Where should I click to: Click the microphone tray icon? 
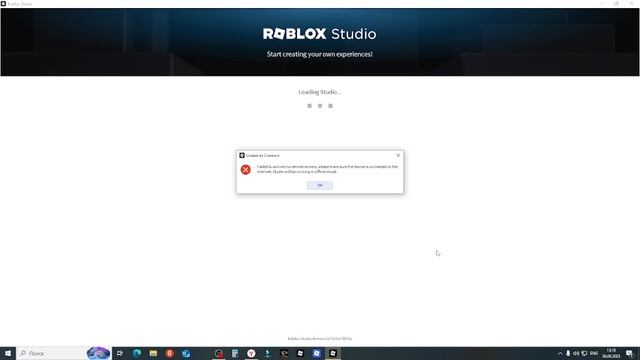(568, 353)
